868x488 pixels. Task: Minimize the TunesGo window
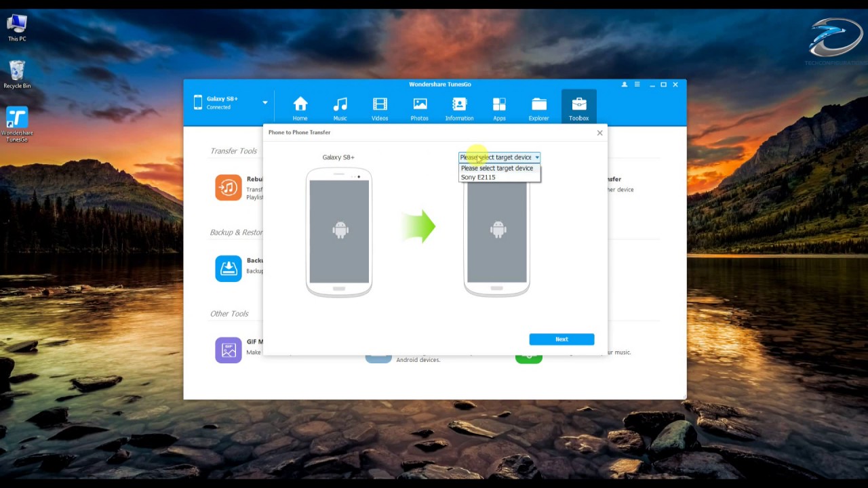click(x=652, y=85)
